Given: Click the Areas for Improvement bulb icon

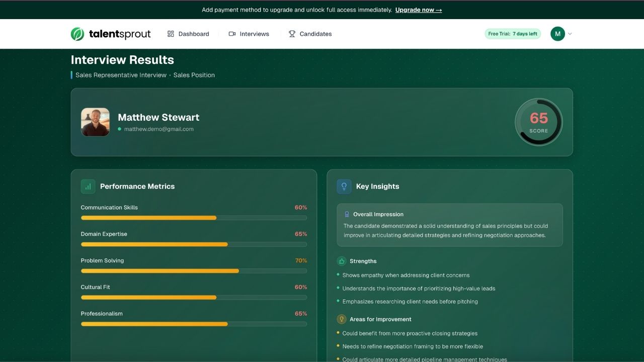Looking at the screenshot, I should coord(342,319).
